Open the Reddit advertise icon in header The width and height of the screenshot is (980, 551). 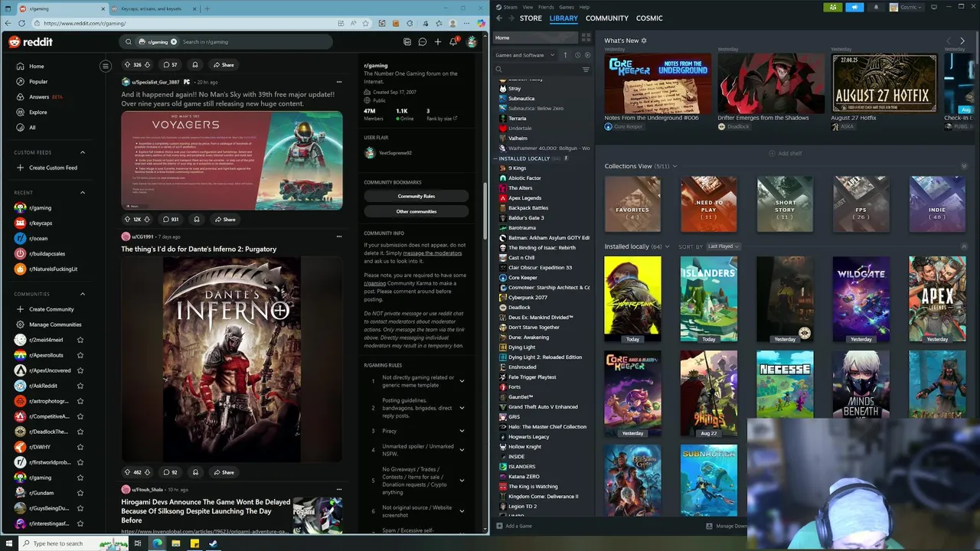[407, 42]
